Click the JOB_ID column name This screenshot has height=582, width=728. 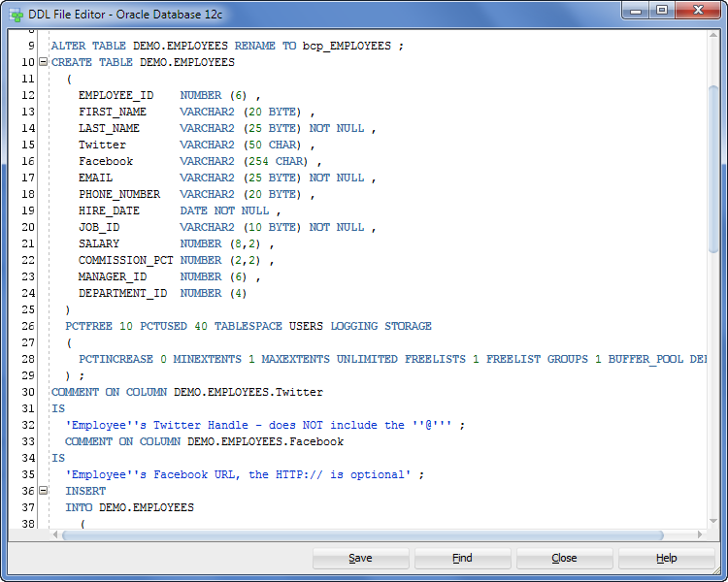(99, 227)
